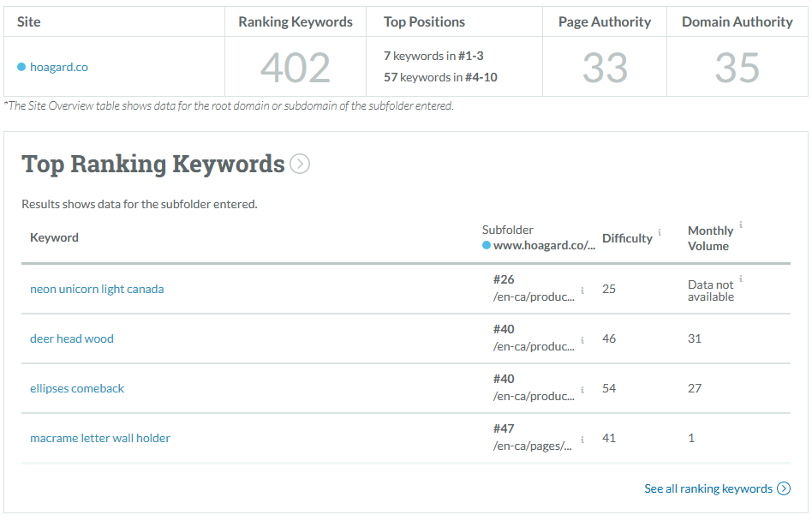Image resolution: width=812 pixels, height=521 pixels.
Task: Click the #26 ranking position
Action: pyautogui.click(x=504, y=279)
